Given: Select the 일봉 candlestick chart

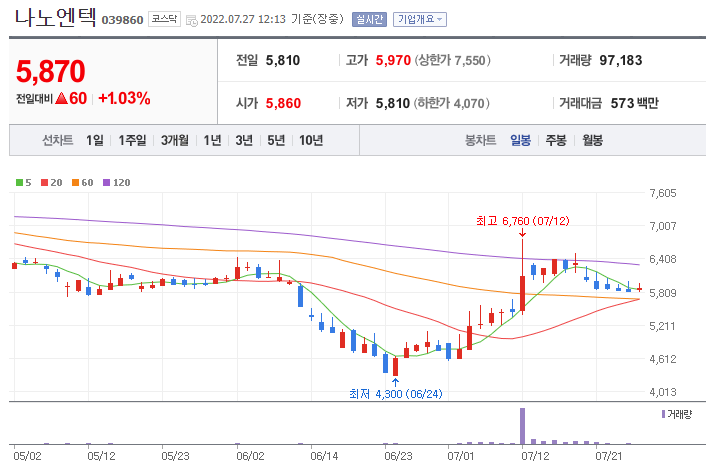Looking at the screenshot, I should [520, 141].
